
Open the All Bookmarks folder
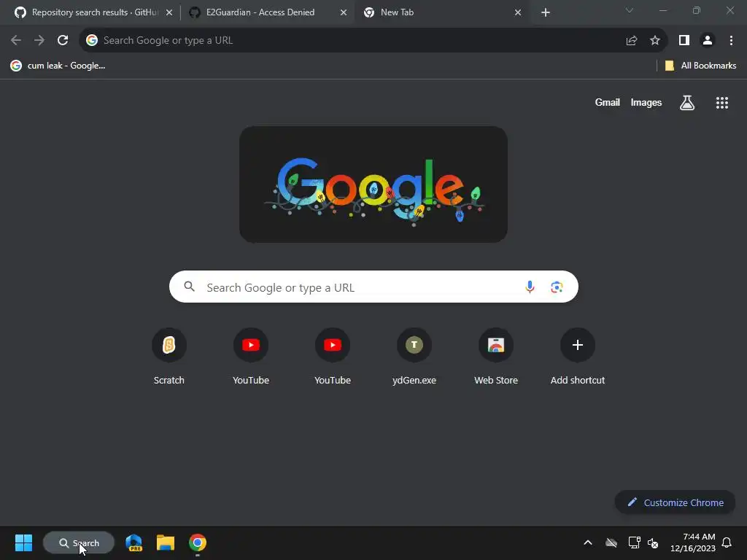[700, 66]
